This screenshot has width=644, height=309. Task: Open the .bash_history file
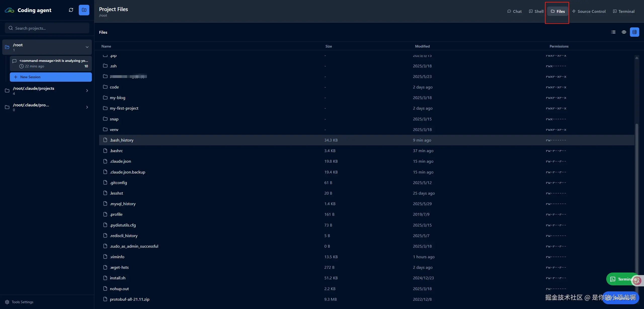[122, 140]
